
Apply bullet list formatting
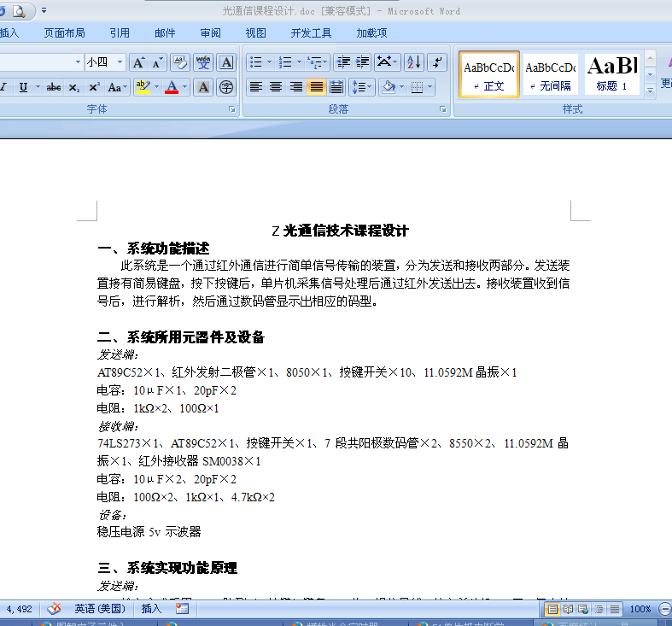click(256, 62)
